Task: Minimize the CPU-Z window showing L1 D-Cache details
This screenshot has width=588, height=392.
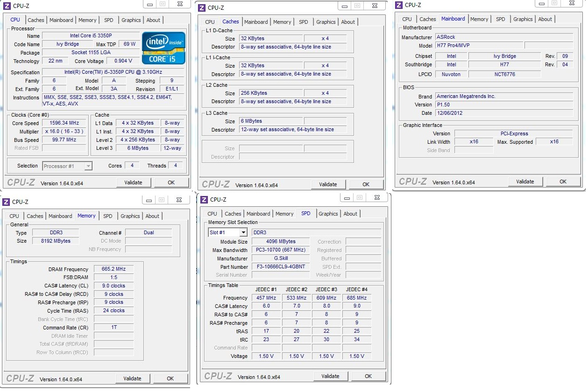Action: pos(344,6)
